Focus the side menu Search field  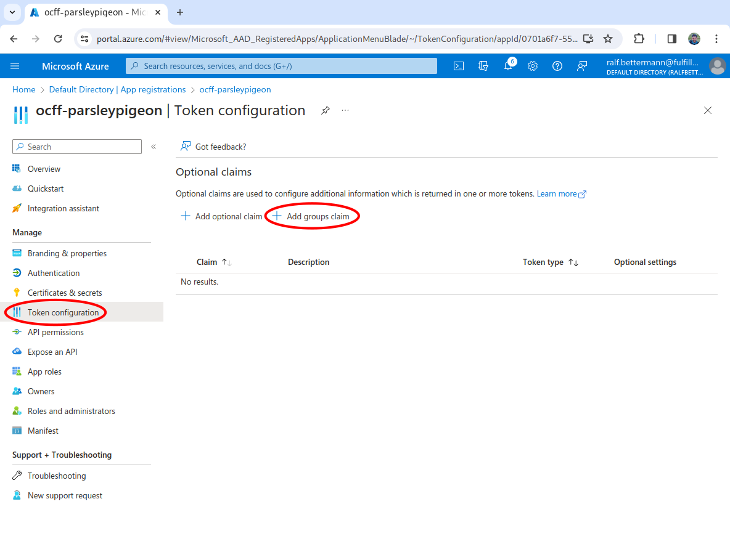[x=77, y=147]
